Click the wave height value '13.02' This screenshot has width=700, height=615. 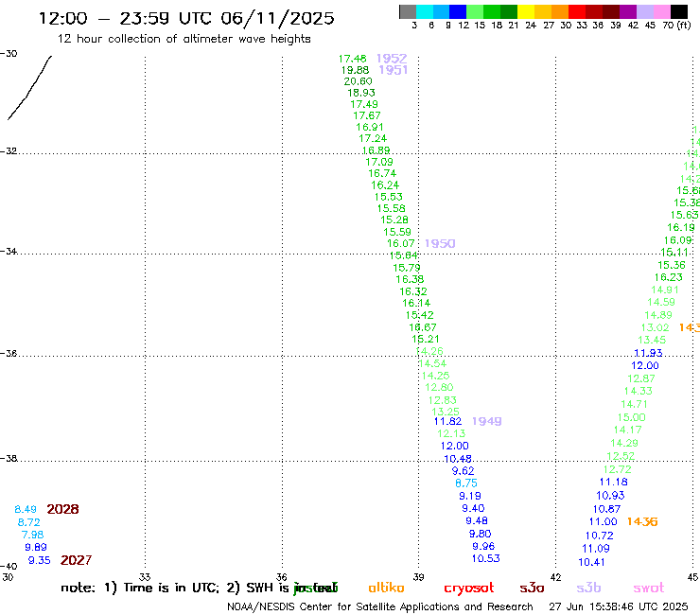(655, 327)
